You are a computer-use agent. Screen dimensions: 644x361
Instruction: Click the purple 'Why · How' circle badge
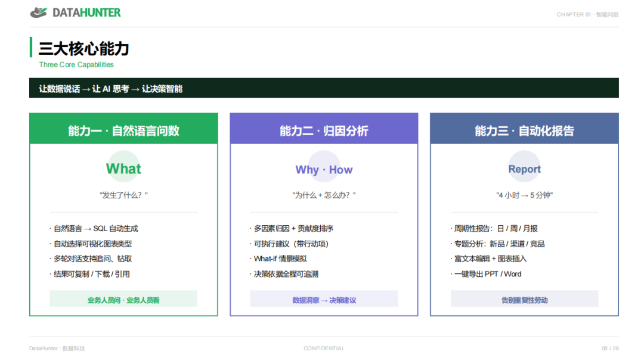click(x=324, y=167)
